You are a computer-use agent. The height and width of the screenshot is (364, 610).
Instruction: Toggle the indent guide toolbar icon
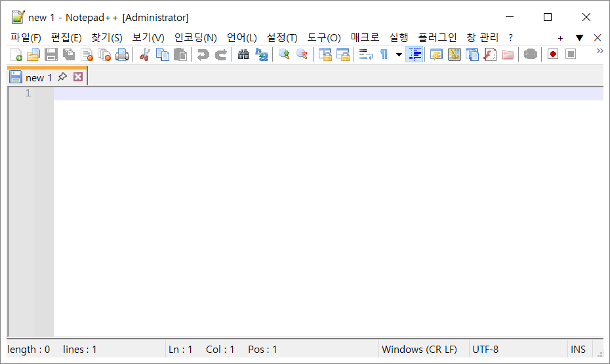coord(415,54)
